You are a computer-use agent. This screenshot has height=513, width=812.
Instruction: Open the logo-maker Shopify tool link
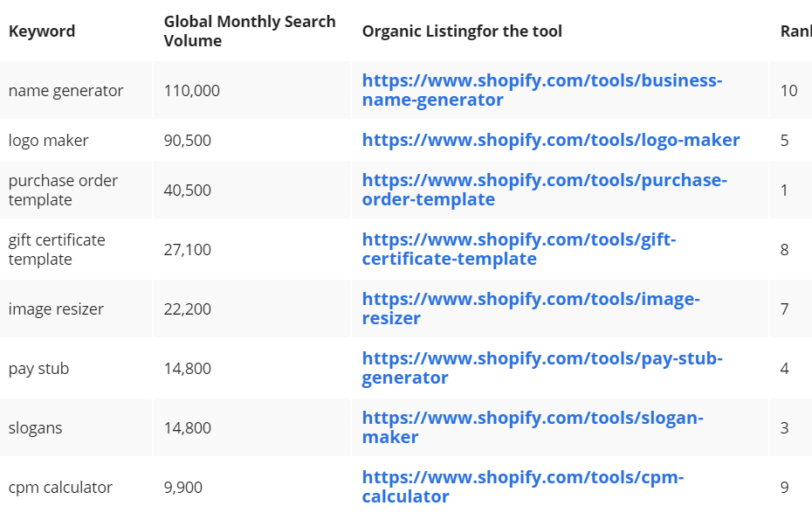pyautogui.click(x=550, y=140)
